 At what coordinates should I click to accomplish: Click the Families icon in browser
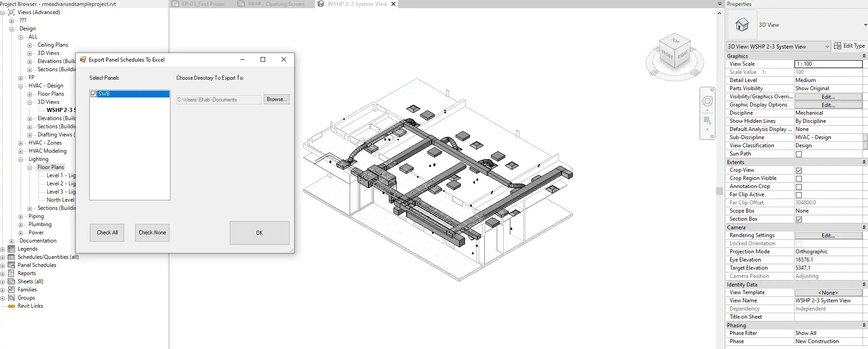point(11,290)
